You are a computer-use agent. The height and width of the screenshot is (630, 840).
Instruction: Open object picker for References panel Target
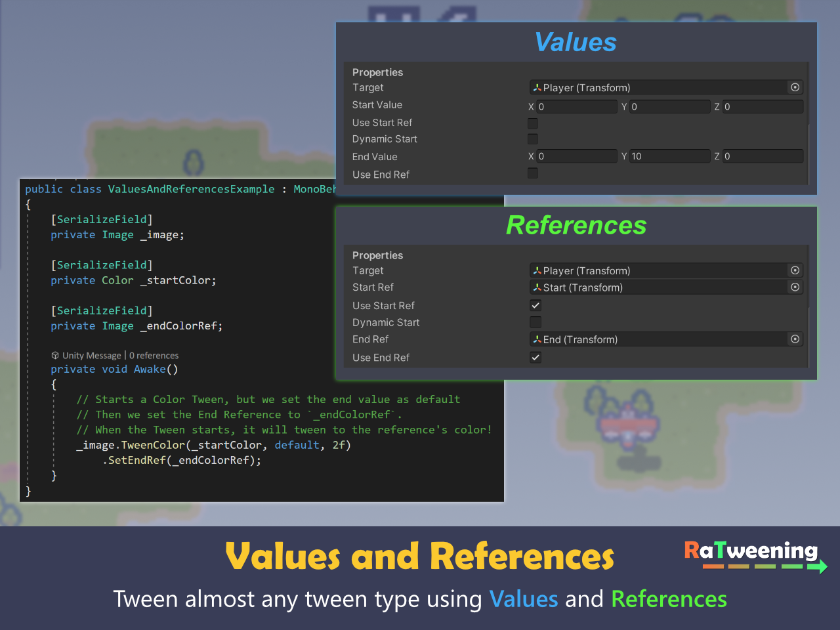coord(795,270)
